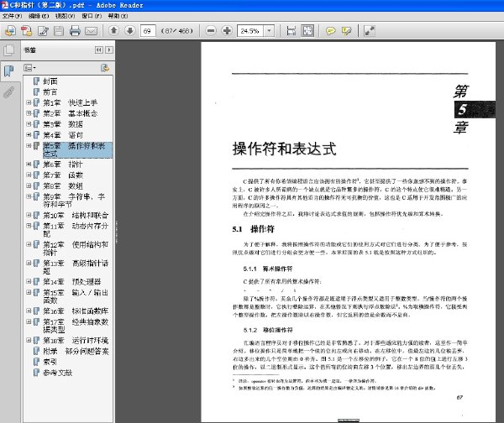Jump to 第13章 高级指针话题 bookmark

click(x=76, y=267)
